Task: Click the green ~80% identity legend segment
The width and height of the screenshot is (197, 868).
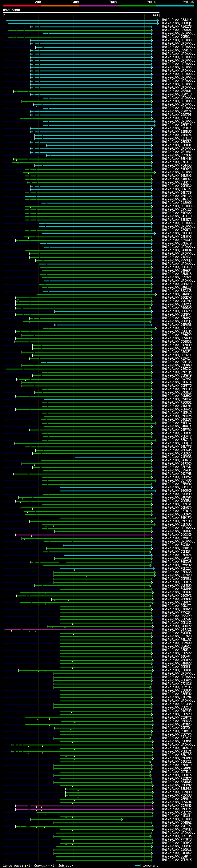Action: tap(137, 6)
